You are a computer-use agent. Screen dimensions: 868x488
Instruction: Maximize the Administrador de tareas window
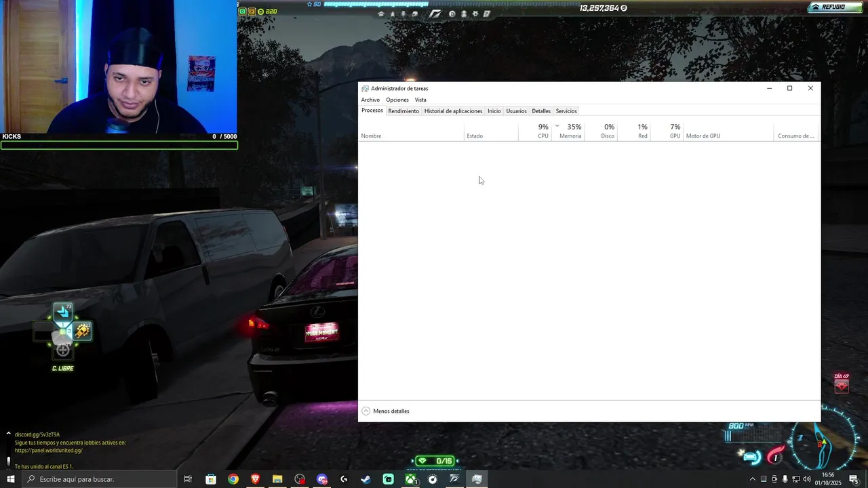pyautogui.click(x=789, y=88)
